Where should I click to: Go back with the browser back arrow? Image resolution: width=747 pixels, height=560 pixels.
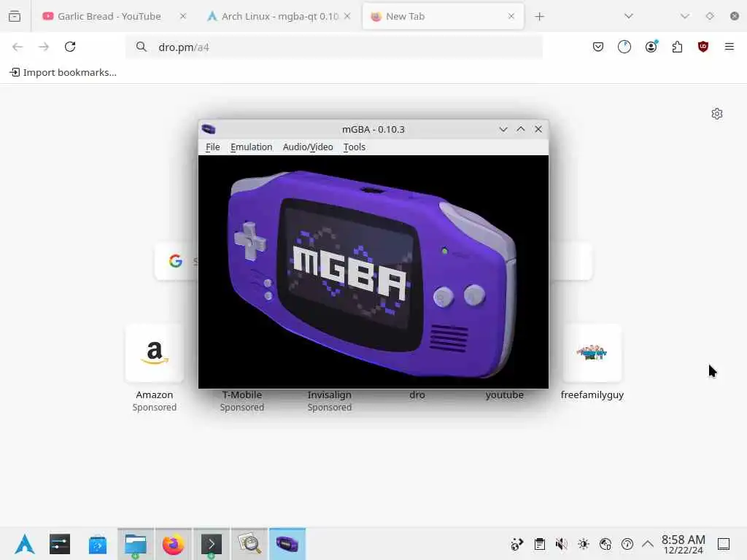click(x=18, y=47)
